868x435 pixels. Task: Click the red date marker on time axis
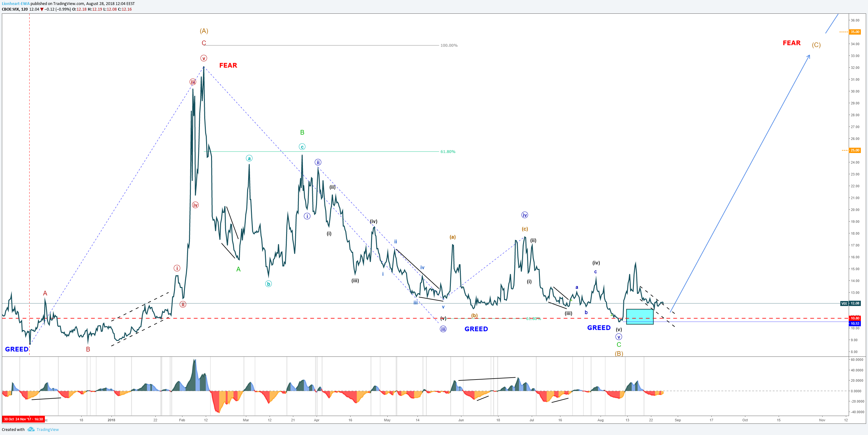23,419
